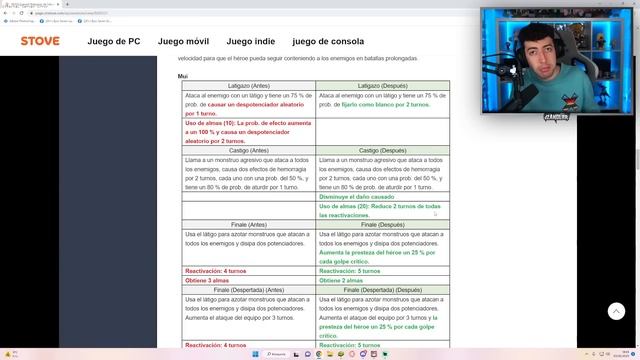Click the browser back arrow
Image resolution: width=640 pixels, height=360 pixels.
[5, 13]
